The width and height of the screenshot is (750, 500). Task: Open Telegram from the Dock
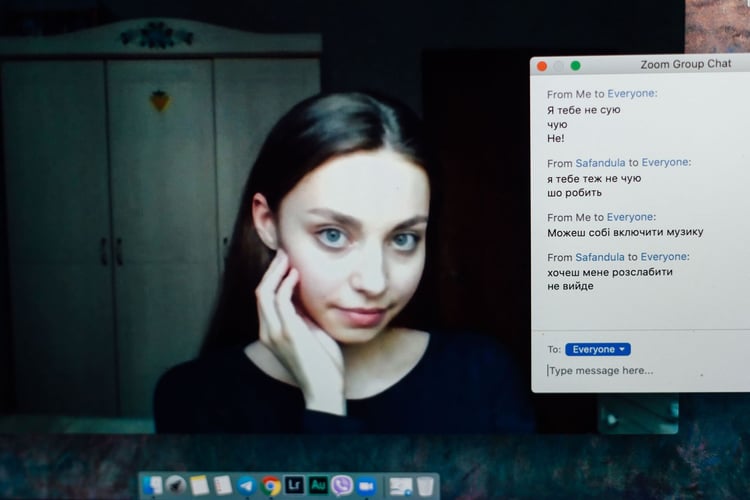coord(247,486)
